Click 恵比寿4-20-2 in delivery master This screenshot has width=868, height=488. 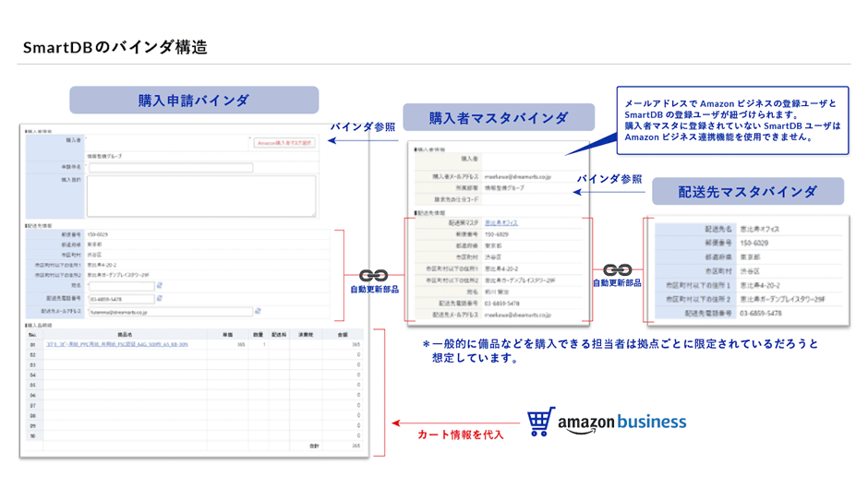(760, 285)
